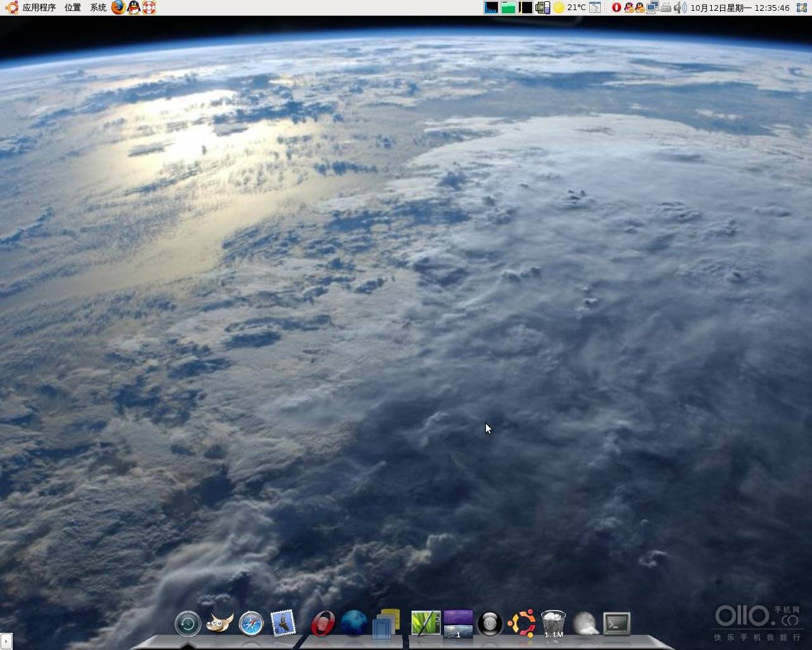Open the 系统 system menu

tap(98, 8)
